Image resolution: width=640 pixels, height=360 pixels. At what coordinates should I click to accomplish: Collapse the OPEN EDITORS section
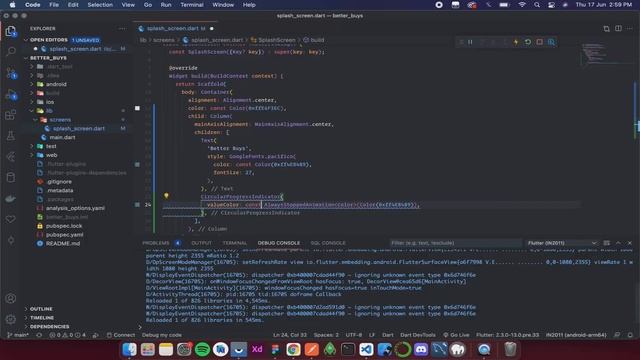coord(26,40)
